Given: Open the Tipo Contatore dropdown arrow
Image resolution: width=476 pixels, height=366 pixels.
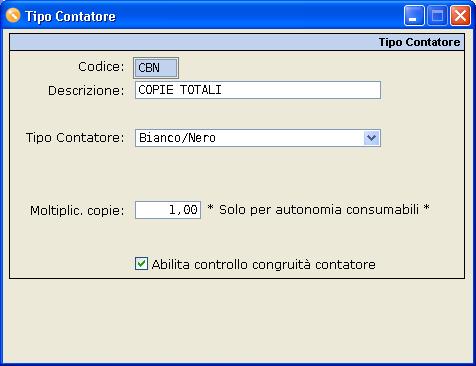Looking at the screenshot, I should [x=371, y=138].
